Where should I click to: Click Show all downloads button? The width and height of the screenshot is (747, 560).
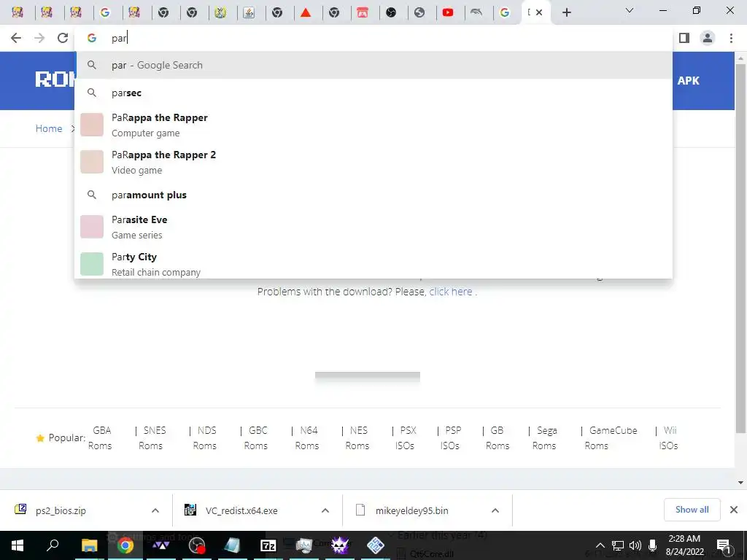pyautogui.click(x=692, y=510)
